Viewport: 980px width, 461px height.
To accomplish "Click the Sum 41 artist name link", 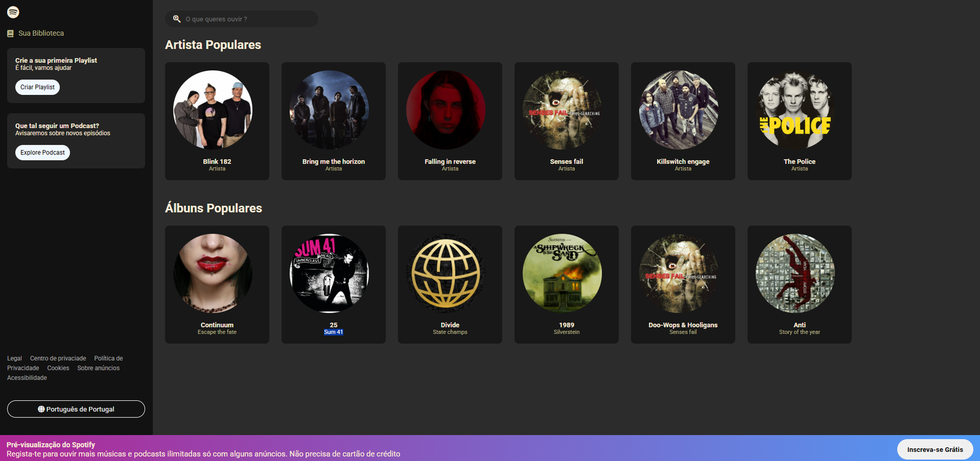I will pos(333,332).
